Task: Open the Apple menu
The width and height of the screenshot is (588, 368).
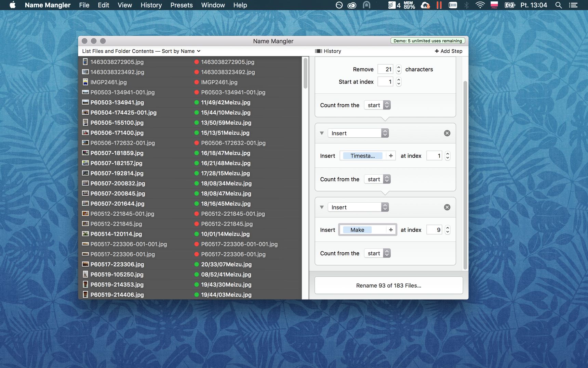Action: [x=13, y=5]
